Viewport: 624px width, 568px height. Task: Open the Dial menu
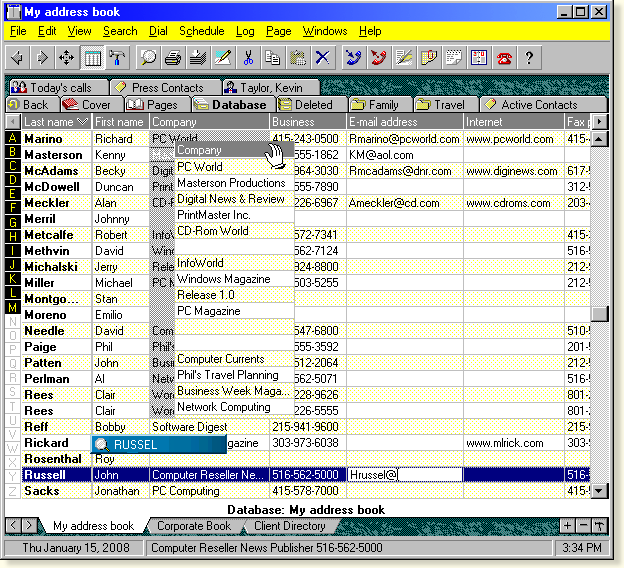pyautogui.click(x=158, y=31)
